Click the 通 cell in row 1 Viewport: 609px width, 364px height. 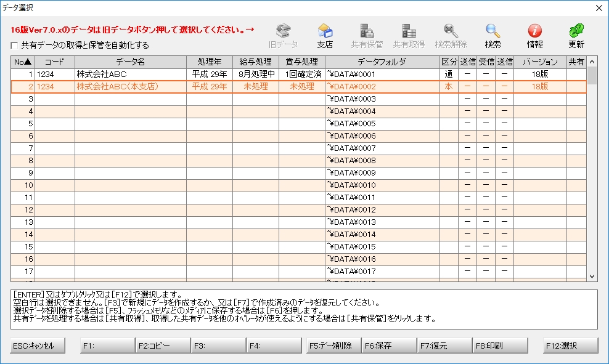point(449,74)
